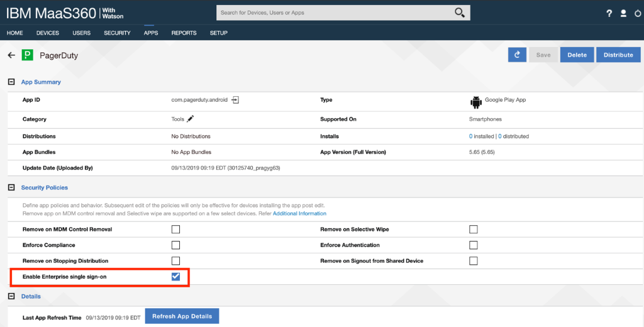Click the App Summary heading link
Viewport: 644px width, 327px height.
click(41, 82)
